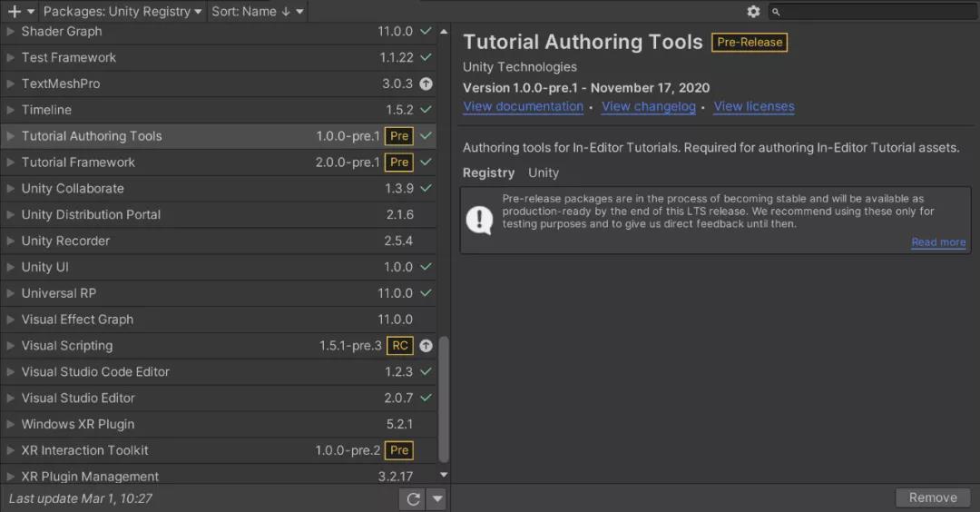Click the exclamation info icon

(479, 220)
